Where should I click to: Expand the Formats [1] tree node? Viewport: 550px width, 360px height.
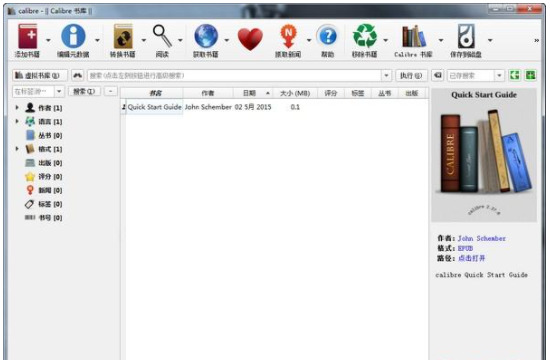(x=17, y=149)
